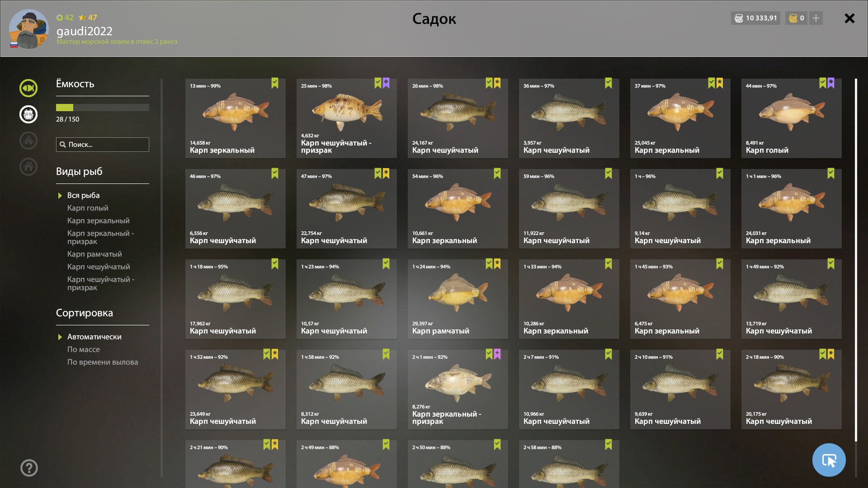
Task: Select the fish cage sidebar icon
Action: tap(28, 114)
